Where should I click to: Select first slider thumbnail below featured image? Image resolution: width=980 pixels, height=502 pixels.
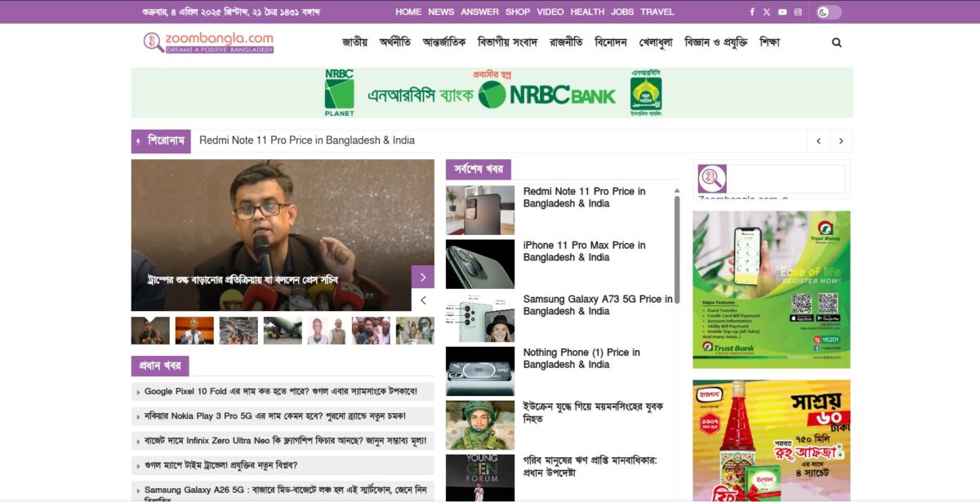point(150,331)
